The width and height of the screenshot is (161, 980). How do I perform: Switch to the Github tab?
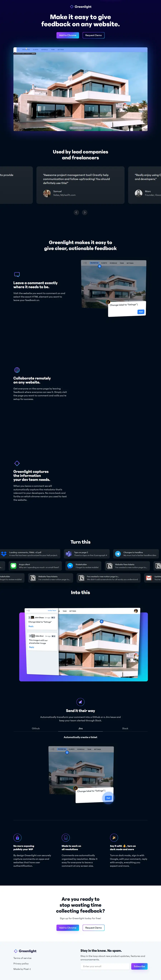pos(36,728)
